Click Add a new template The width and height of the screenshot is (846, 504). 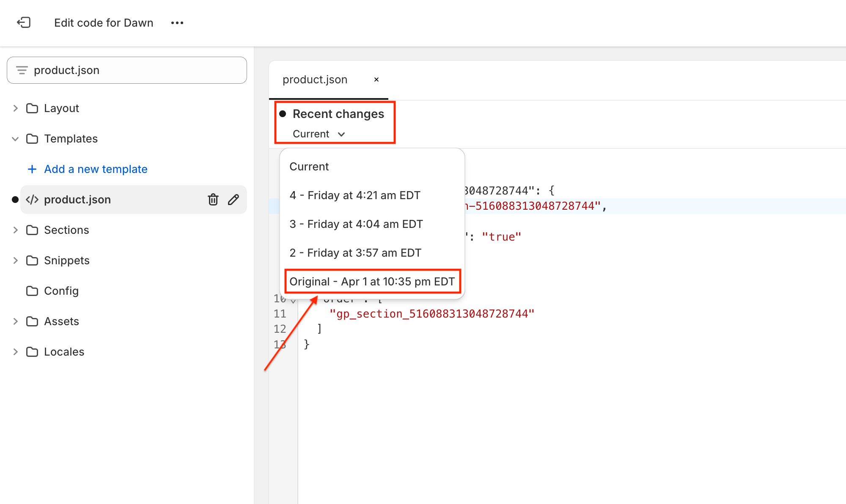(x=95, y=169)
